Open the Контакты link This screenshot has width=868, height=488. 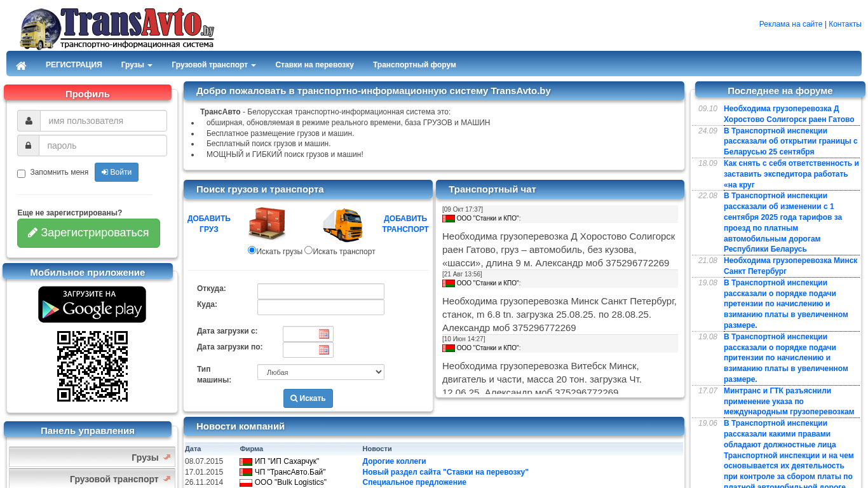pyautogui.click(x=845, y=24)
